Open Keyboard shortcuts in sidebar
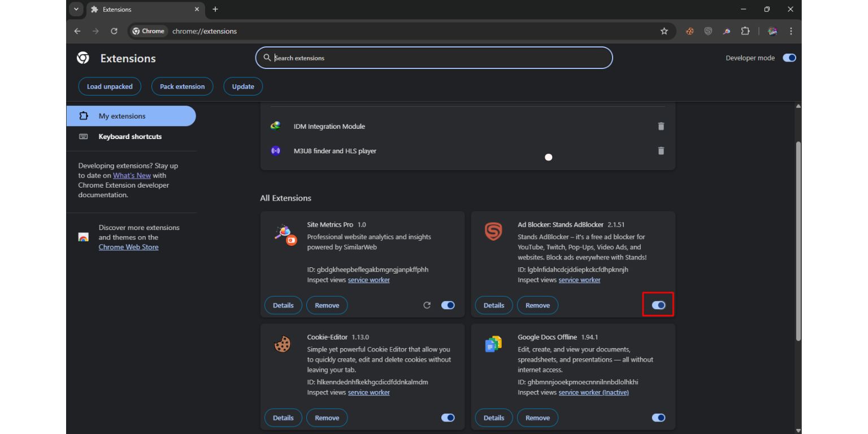This screenshot has height=434, width=868. (x=131, y=137)
